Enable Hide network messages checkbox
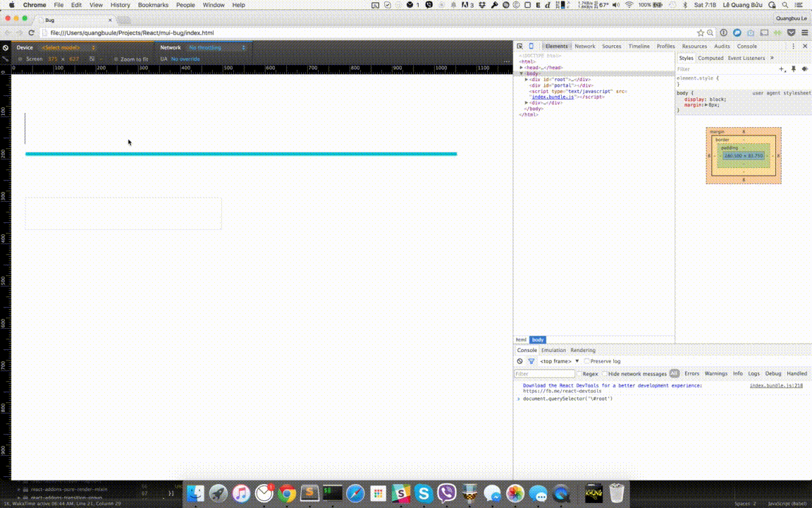The image size is (812, 508). click(x=604, y=374)
